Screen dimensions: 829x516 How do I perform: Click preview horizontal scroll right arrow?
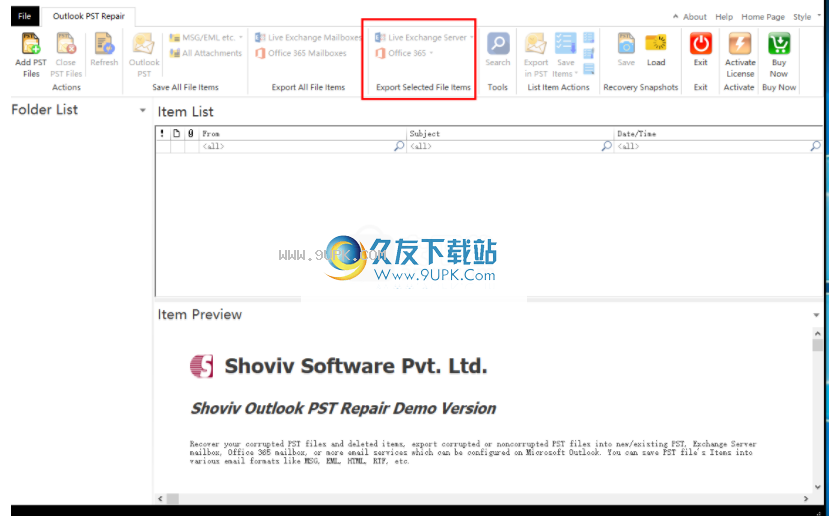[x=806, y=499]
